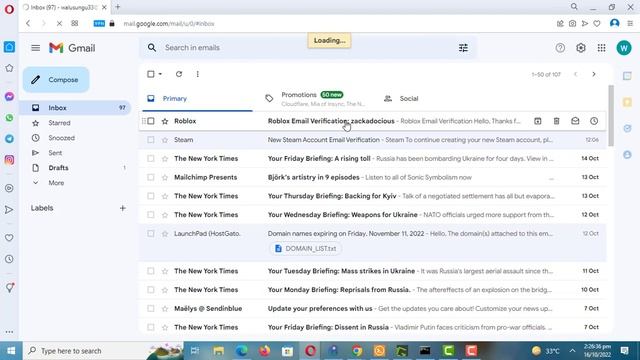This screenshot has width=640, height=360.
Task: Open DOMAIN_LIST.txt attachment chip
Action: 306,249
